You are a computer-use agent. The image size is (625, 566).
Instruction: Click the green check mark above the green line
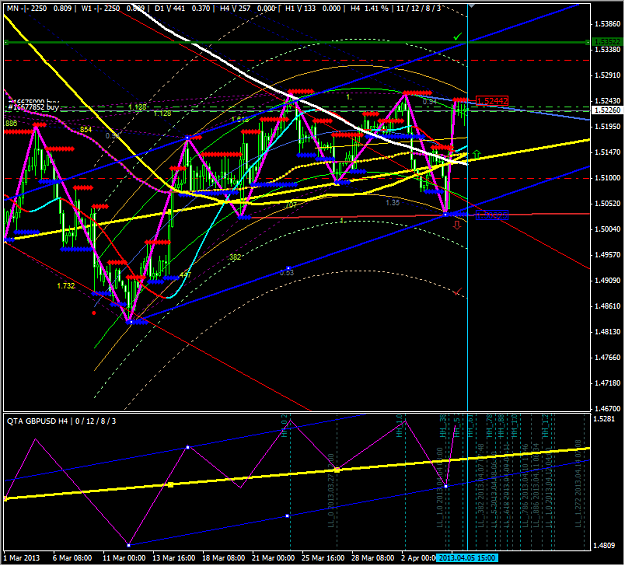458,37
